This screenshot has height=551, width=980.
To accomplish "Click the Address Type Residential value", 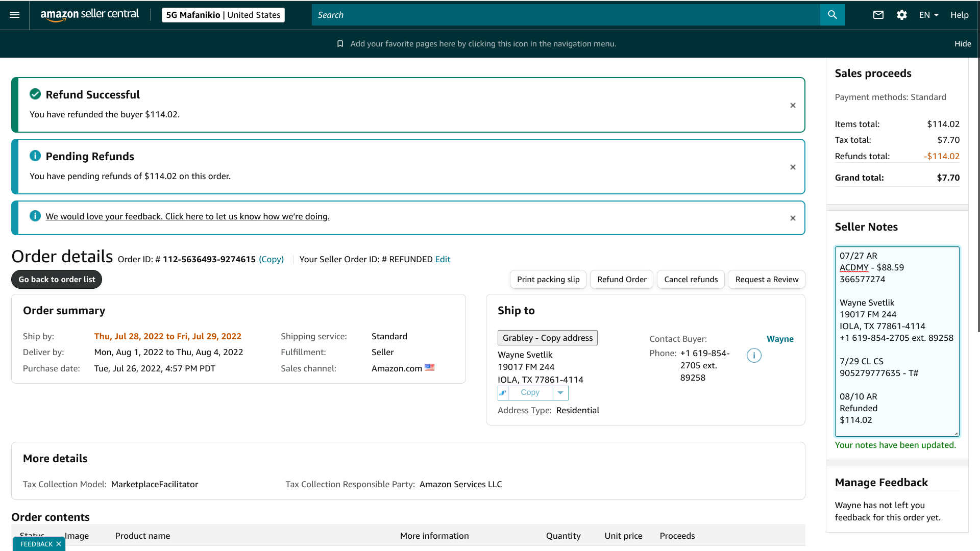I will click(577, 410).
